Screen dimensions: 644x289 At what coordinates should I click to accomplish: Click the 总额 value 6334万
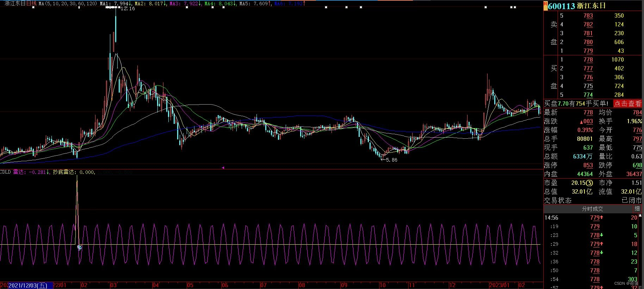coord(583,156)
